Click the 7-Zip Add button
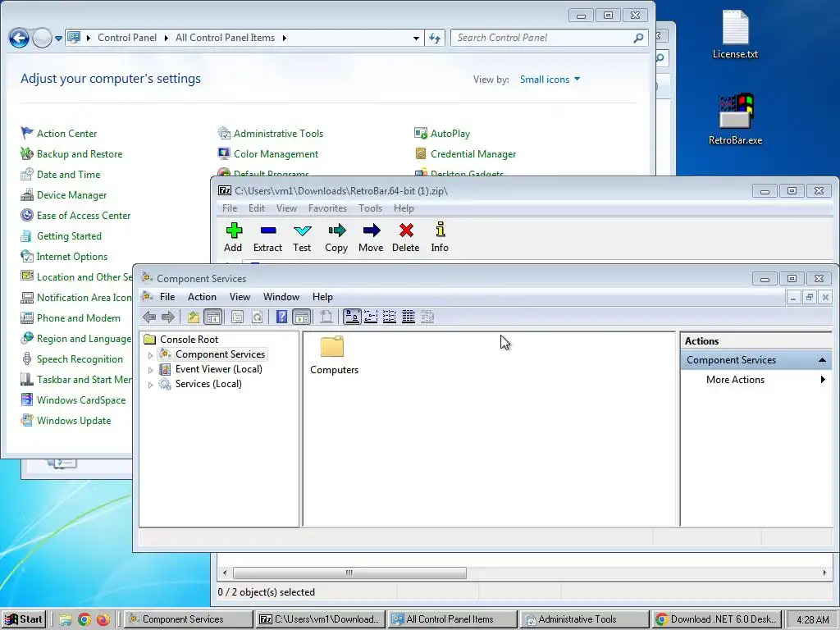This screenshot has height=630, width=840. pyautogui.click(x=233, y=237)
